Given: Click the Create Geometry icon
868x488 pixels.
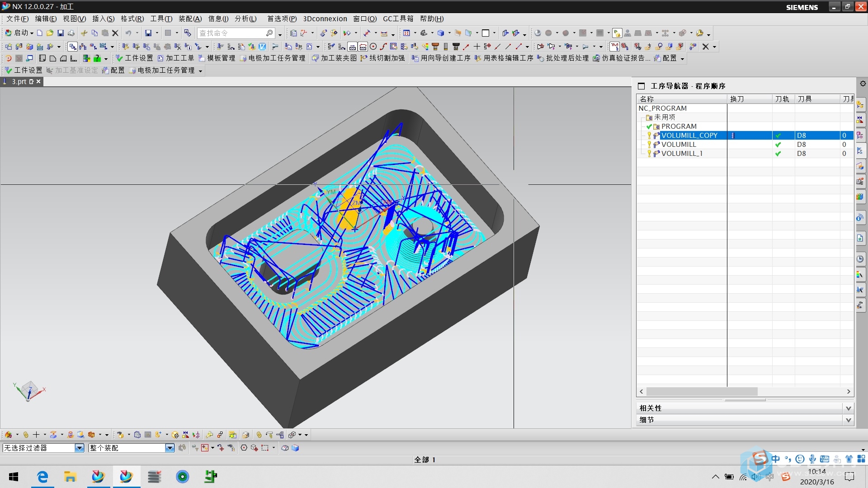Looking at the screenshot, I should point(29,47).
